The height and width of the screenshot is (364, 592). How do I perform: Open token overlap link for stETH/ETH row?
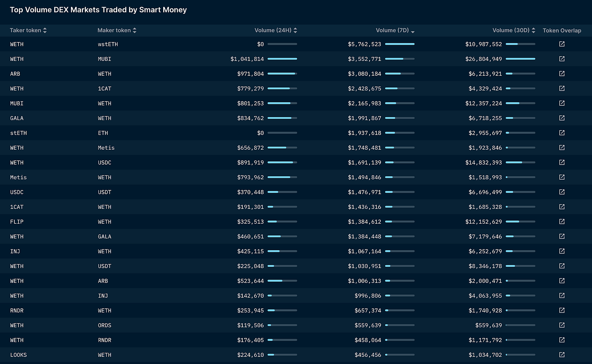[562, 133]
